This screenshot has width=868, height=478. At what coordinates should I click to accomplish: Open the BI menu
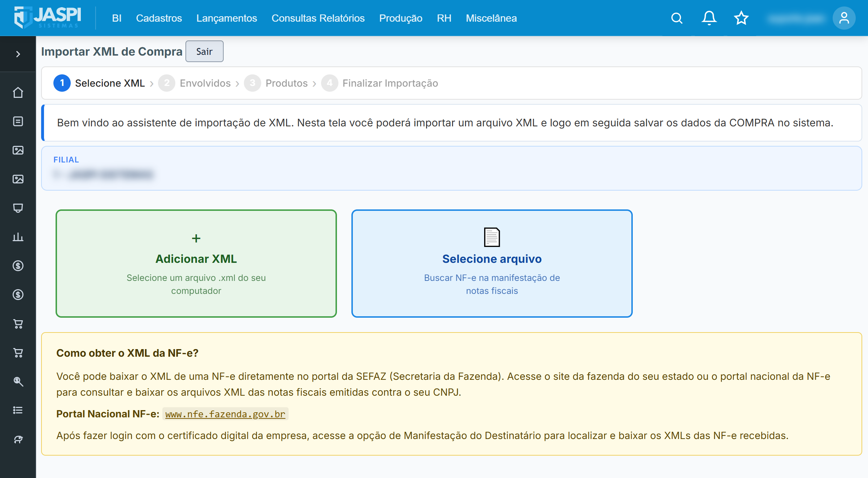click(x=117, y=18)
